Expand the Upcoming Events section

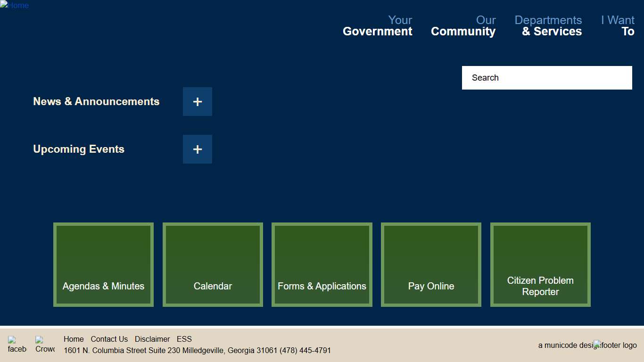pos(197,149)
